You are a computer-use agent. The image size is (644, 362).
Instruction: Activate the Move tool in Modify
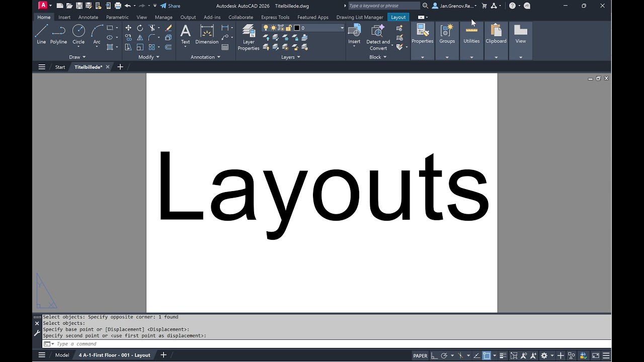point(128,28)
